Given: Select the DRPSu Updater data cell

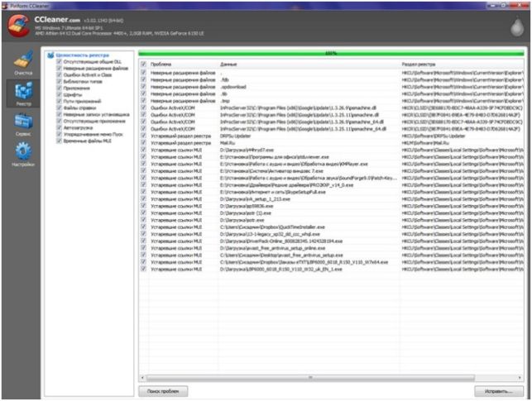Looking at the screenshot, I should (235, 136).
